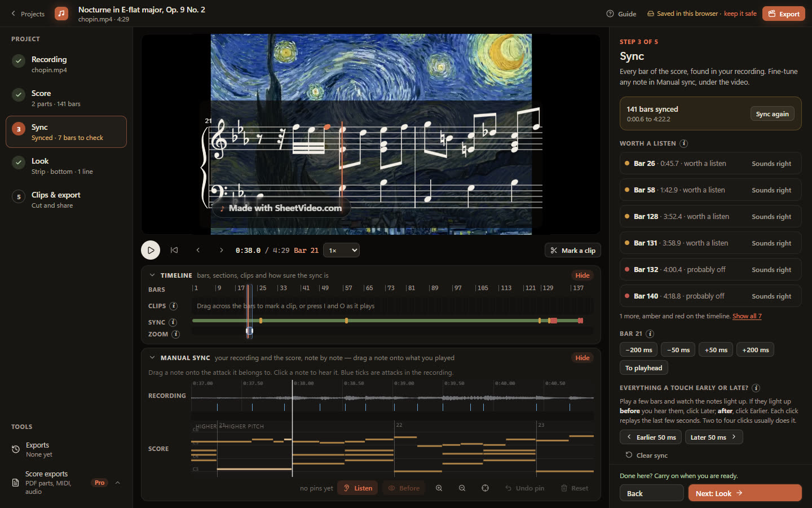Viewport: 812px width, 508px height.
Task: Shift everything Earlier 50 ms
Action: pyautogui.click(x=651, y=437)
